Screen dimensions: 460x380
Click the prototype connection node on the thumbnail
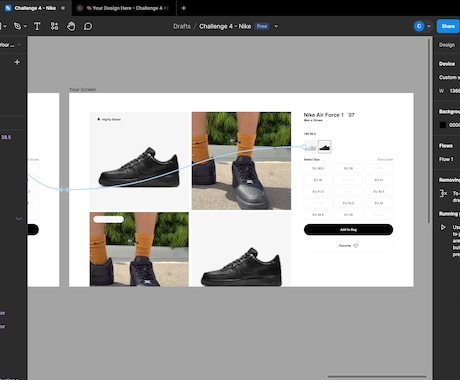[x=304, y=146]
